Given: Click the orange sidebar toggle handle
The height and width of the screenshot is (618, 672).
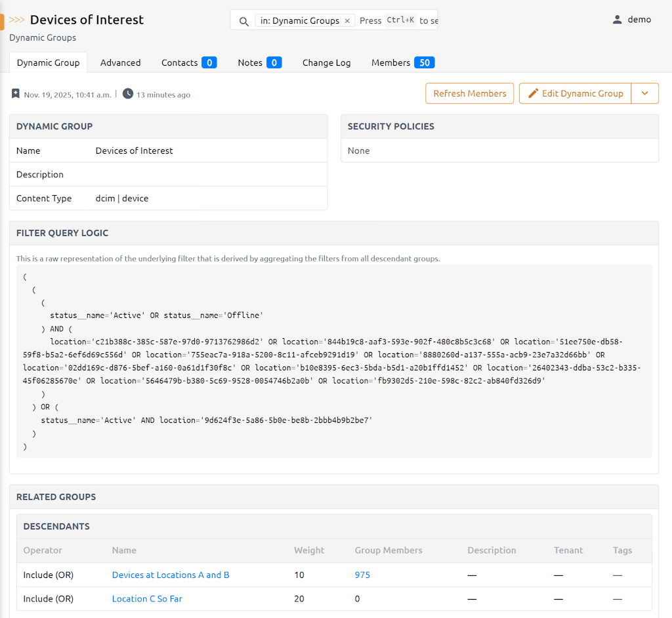Looking at the screenshot, I should (2, 22).
